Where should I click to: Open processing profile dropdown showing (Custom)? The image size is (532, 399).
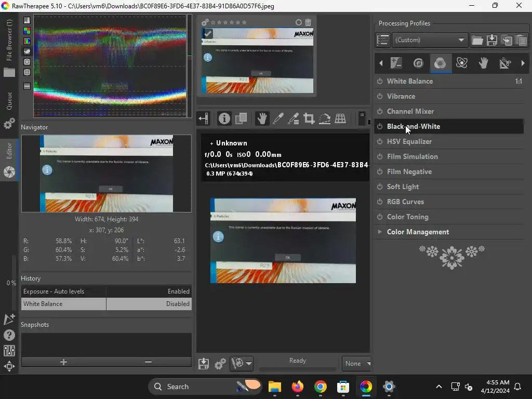pyautogui.click(x=430, y=40)
